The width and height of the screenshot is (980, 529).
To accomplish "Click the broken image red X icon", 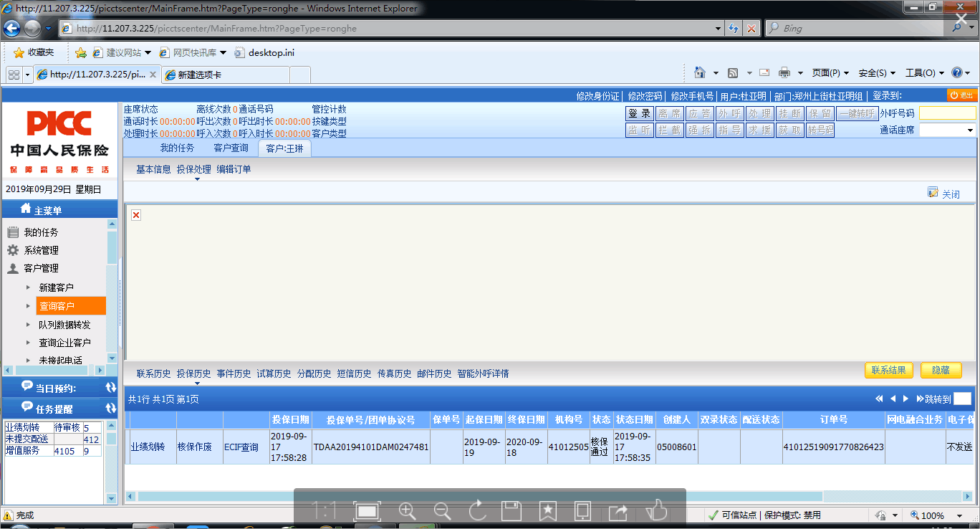I will click(x=136, y=215).
